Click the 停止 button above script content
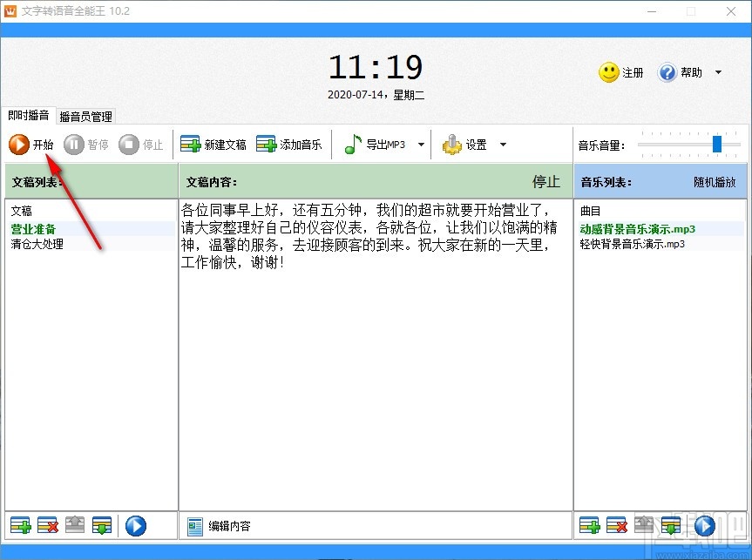Image resolution: width=752 pixels, height=560 pixels. tap(545, 181)
